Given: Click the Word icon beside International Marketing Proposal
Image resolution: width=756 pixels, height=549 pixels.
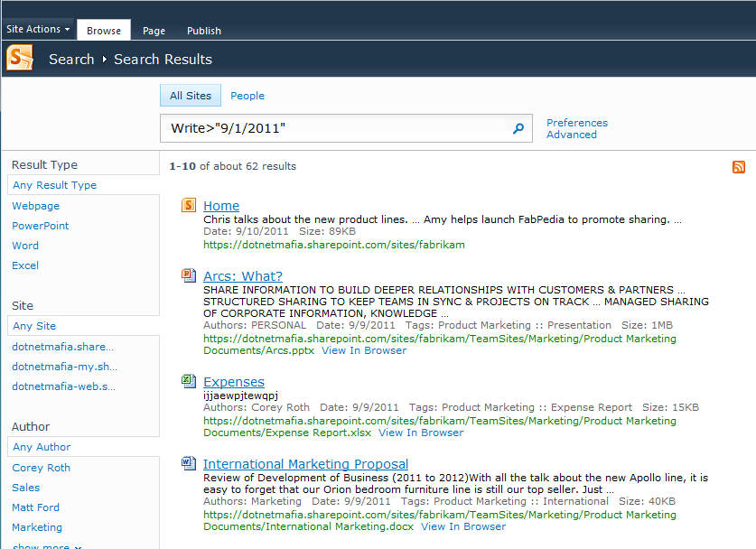Looking at the screenshot, I should point(189,464).
